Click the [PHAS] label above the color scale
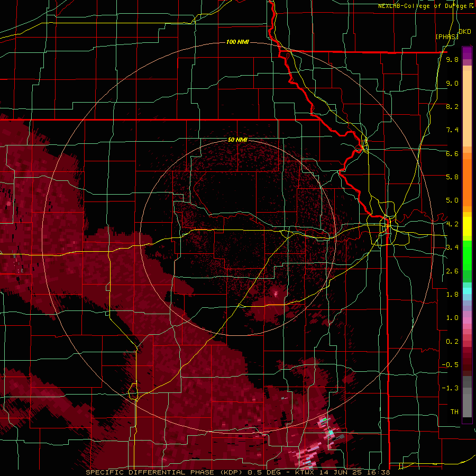Screen dimensions: 476x476 coord(447,36)
